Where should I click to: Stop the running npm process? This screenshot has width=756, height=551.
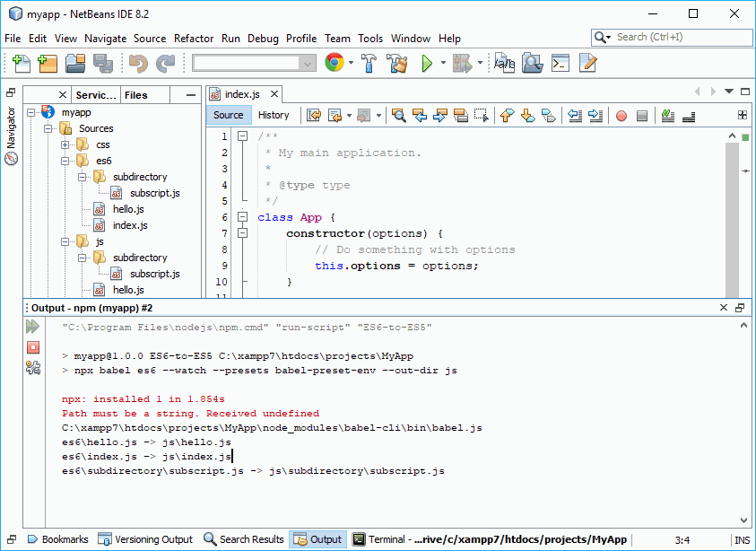click(x=32, y=348)
